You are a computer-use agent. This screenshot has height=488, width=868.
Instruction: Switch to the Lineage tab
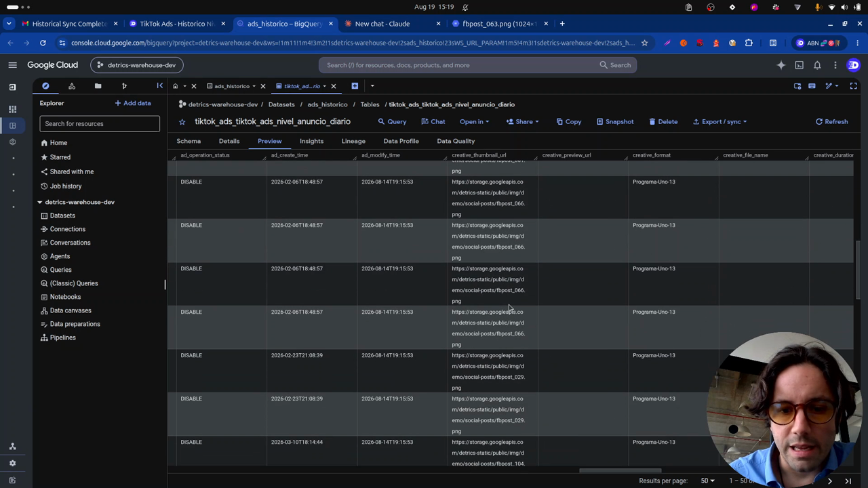click(x=353, y=141)
